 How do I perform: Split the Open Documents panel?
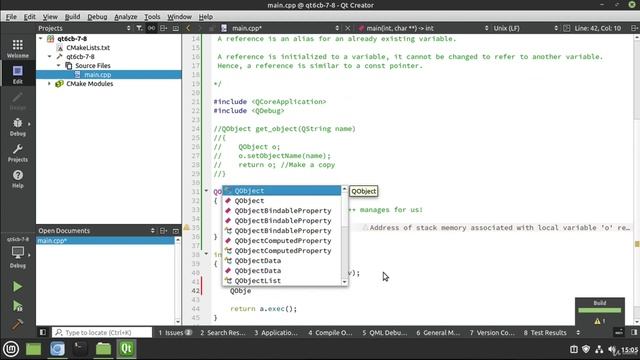pos(164,231)
